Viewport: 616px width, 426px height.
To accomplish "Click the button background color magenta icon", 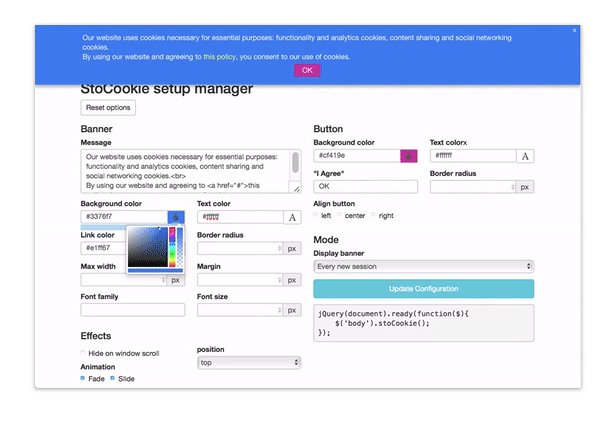I will (408, 156).
